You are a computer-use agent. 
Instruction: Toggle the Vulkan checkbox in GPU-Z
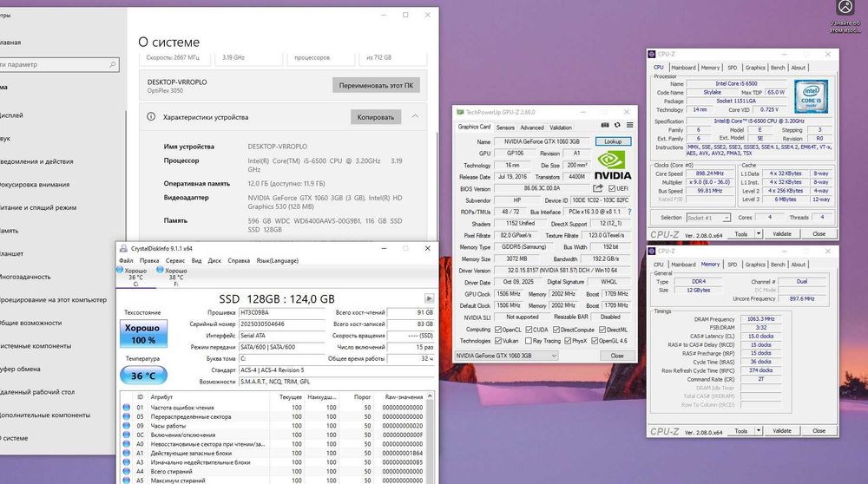click(x=498, y=341)
